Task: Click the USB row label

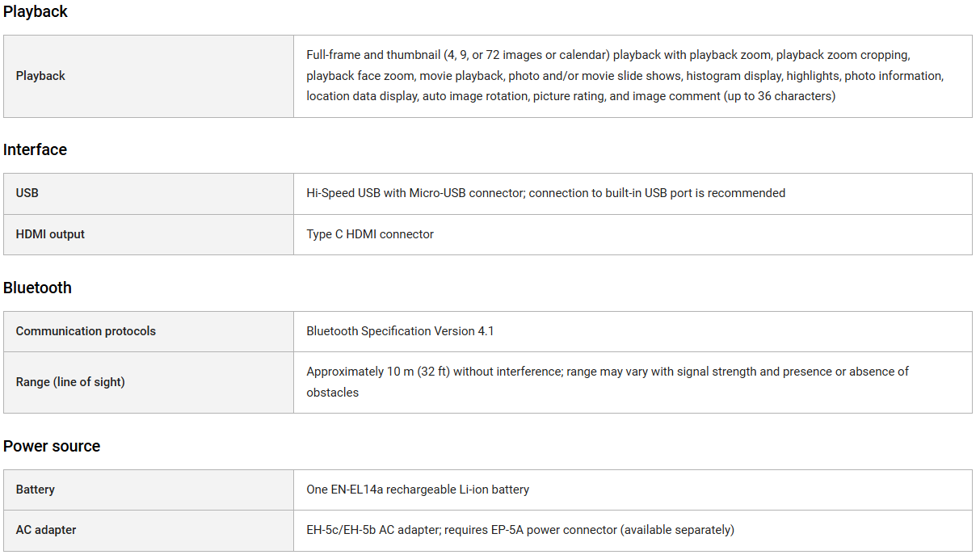Action: pyautogui.click(x=27, y=193)
